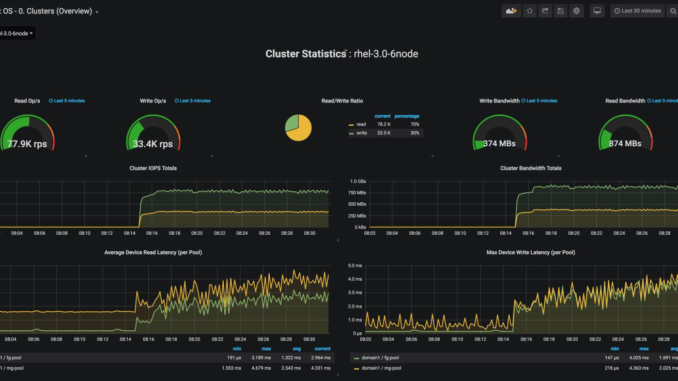Open the Share dashboard icon
This screenshot has width=678, height=381.
pos(545,11)
